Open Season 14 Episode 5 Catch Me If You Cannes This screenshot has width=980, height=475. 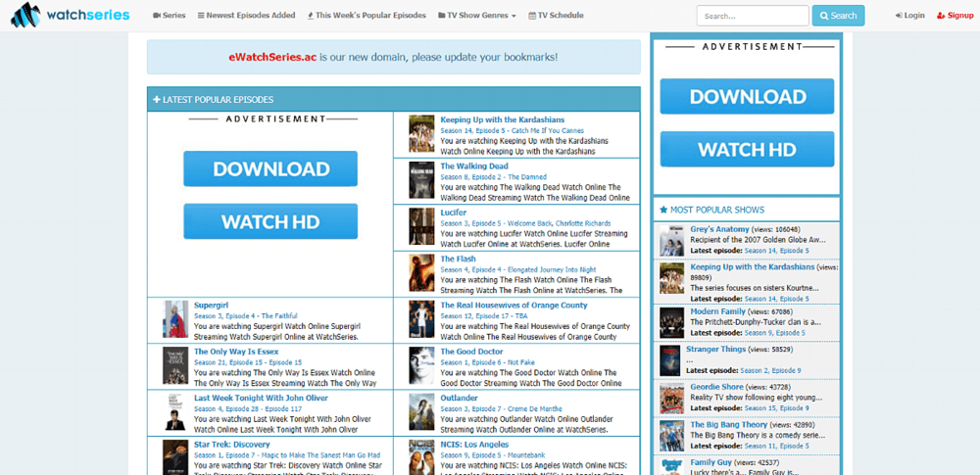(512, 130)
